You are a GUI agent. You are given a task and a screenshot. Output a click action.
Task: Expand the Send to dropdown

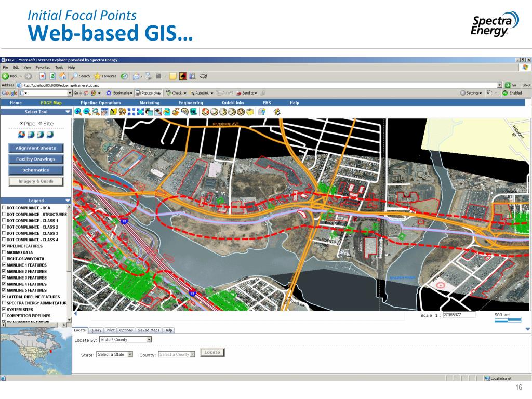(256, 93)
